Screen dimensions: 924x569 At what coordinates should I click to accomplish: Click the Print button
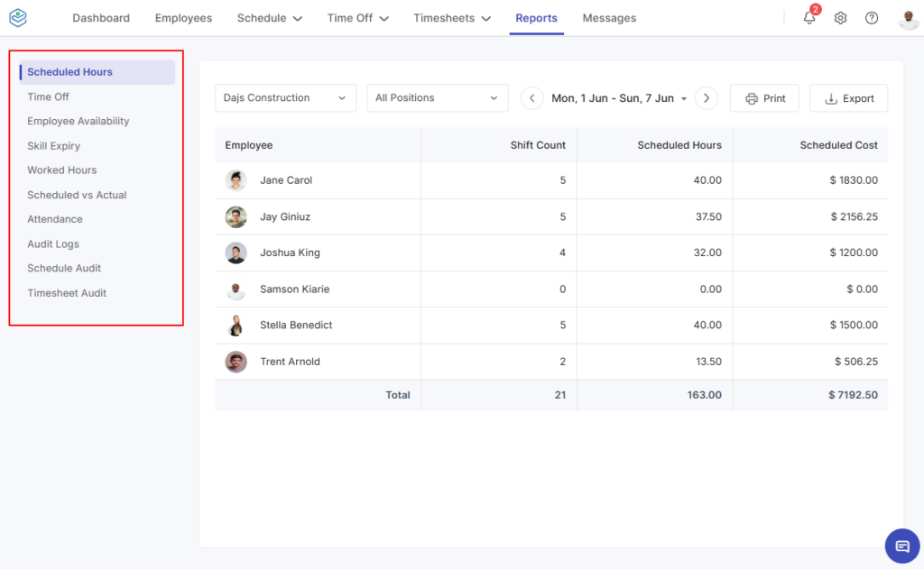coord(764,98)
